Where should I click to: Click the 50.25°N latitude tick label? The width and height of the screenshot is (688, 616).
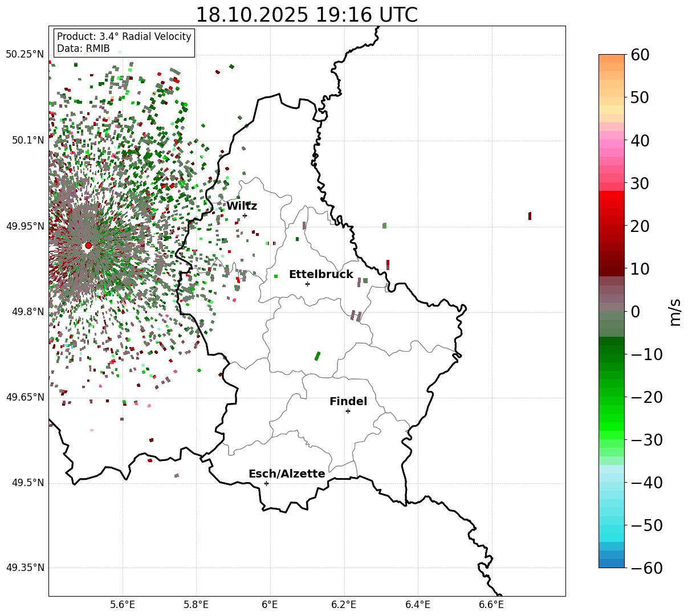(25, 55)
